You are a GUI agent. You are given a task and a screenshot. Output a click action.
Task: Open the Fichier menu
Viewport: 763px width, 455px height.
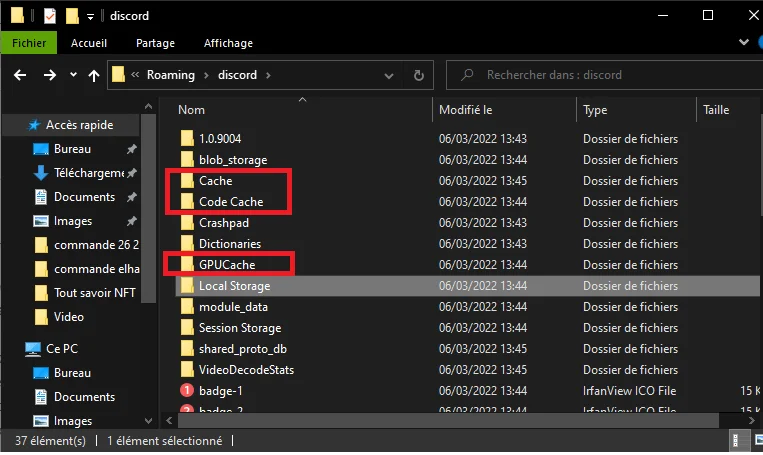[29, 43]
